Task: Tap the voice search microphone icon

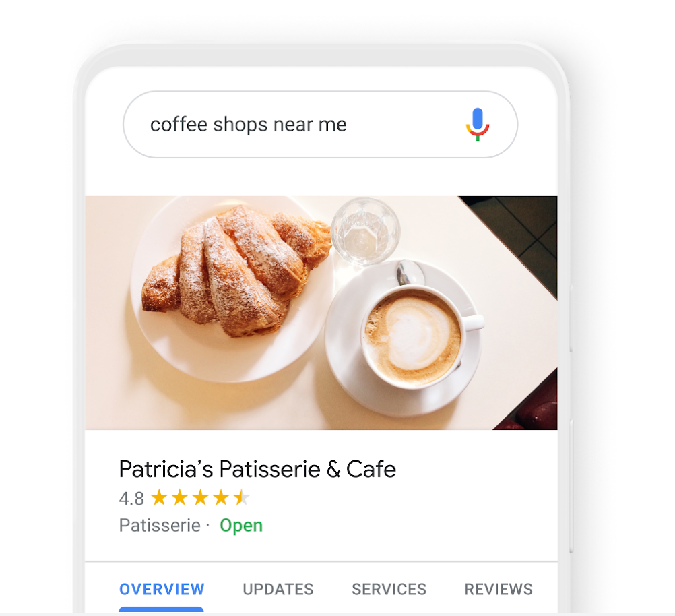Action: point(478,124)
